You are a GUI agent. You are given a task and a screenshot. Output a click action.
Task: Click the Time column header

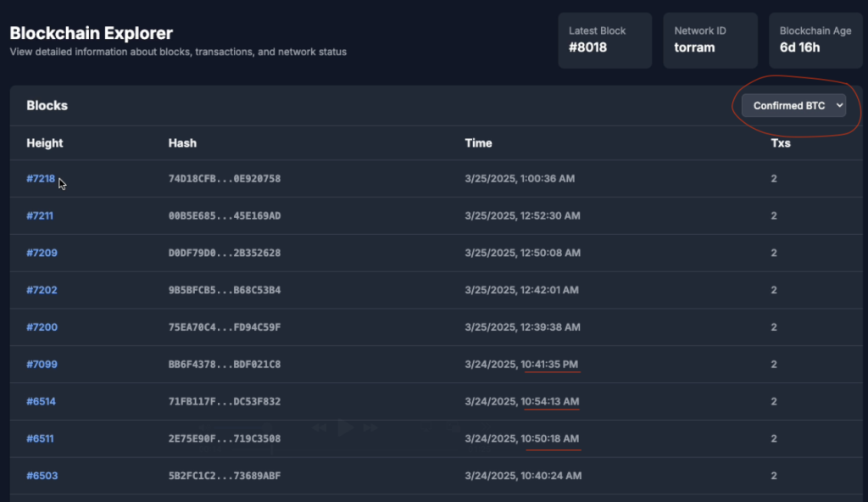478,143
